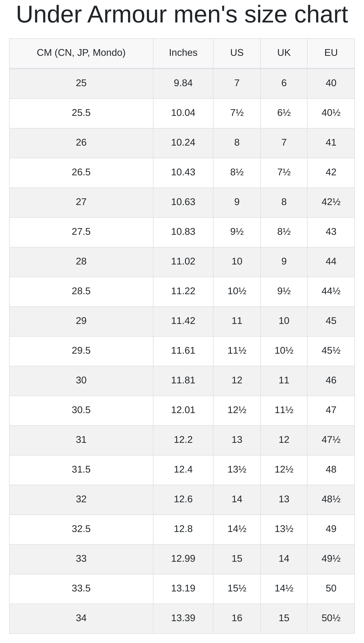
Task: Click the 10.43 inches cell
Action: pyautogui.click(x=183, y=173)
